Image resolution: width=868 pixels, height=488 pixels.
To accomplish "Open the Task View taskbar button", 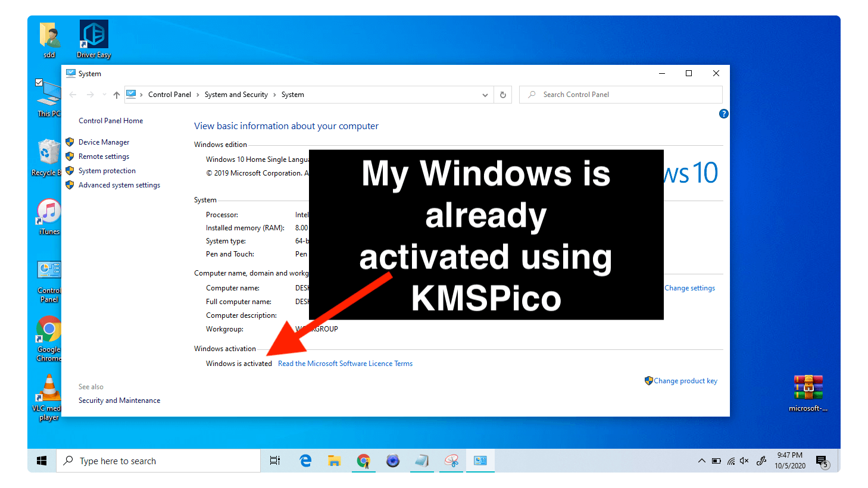I will tap(275, 461).
